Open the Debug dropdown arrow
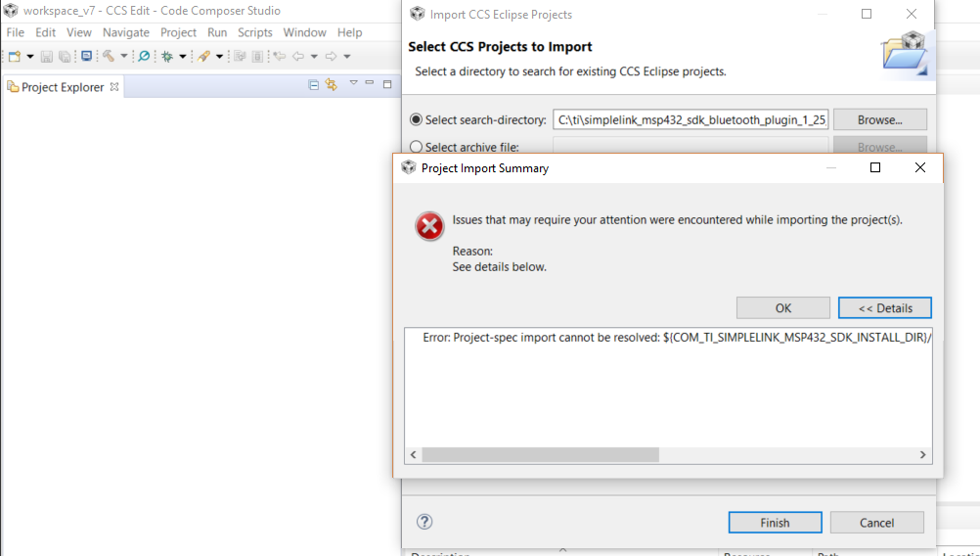The width and height of the screenshot is (980, 556). [x=182, y=57]
